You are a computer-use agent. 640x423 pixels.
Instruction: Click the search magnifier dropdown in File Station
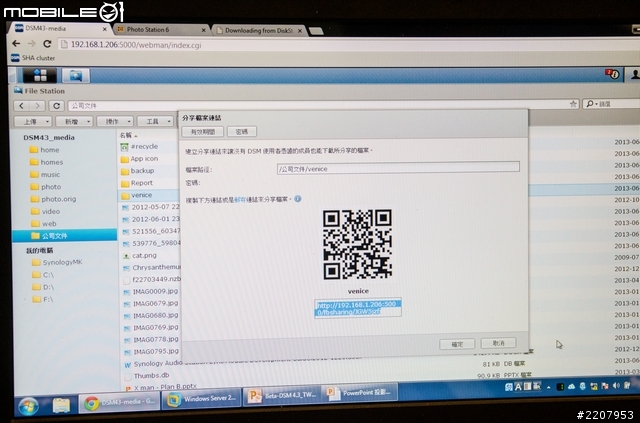point(591,104)
